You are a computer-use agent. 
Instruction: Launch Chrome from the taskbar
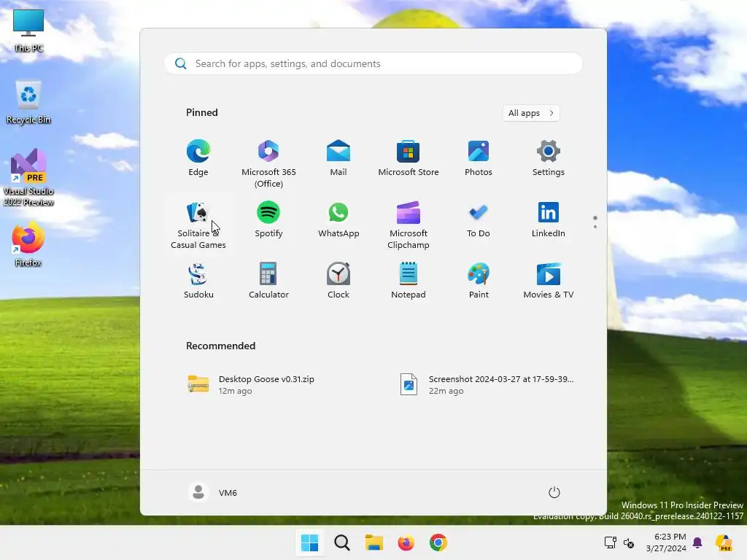(x=438, y=542)
